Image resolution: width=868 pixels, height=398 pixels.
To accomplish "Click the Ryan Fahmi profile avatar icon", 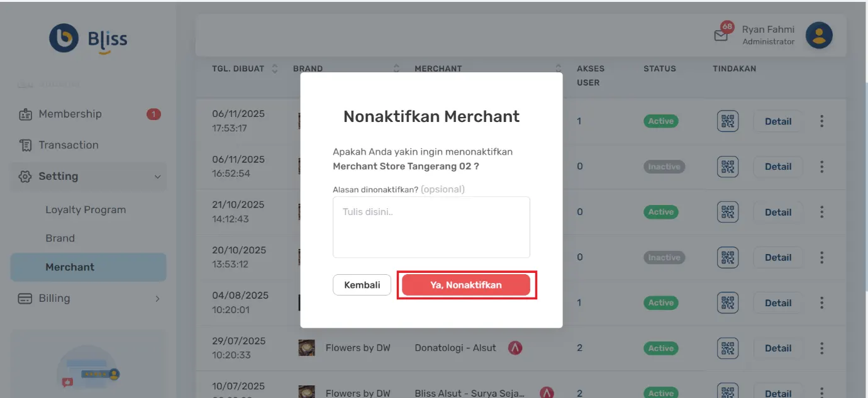I will pyautogui.click(x=818, y=34).
